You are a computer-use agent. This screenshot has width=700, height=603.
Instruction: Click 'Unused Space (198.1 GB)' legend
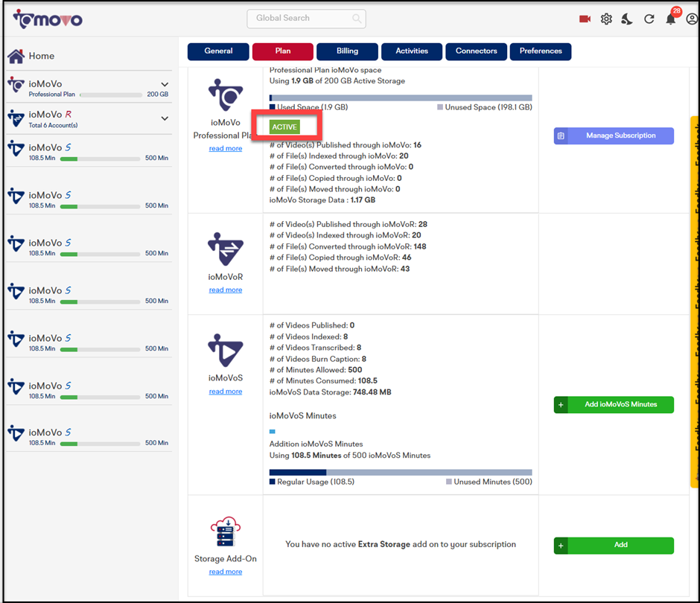pos(485,107)
